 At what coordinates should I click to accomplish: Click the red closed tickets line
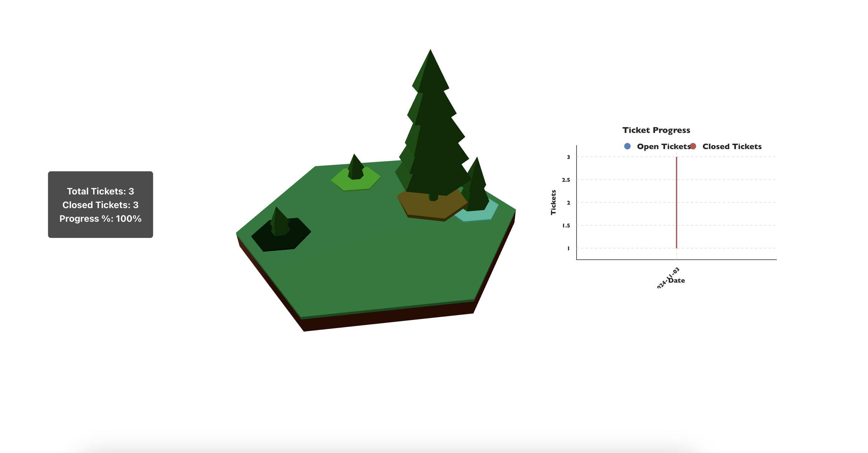tap(676, 202)
